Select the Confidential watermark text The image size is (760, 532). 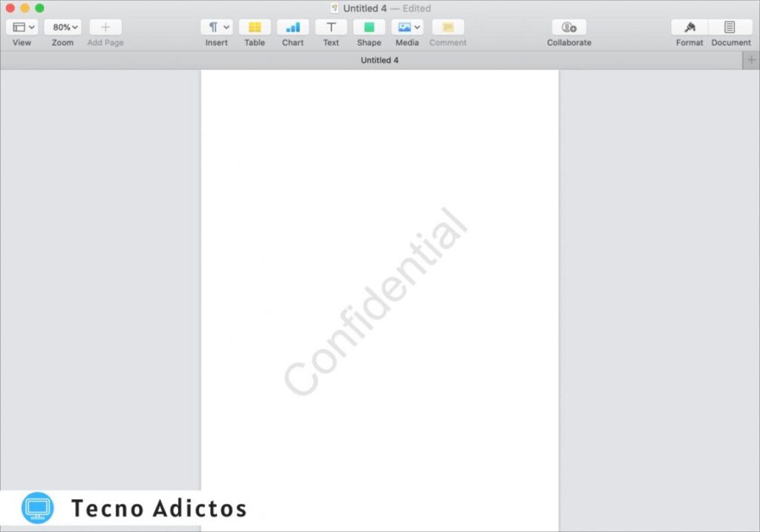(x=376, y=301)
